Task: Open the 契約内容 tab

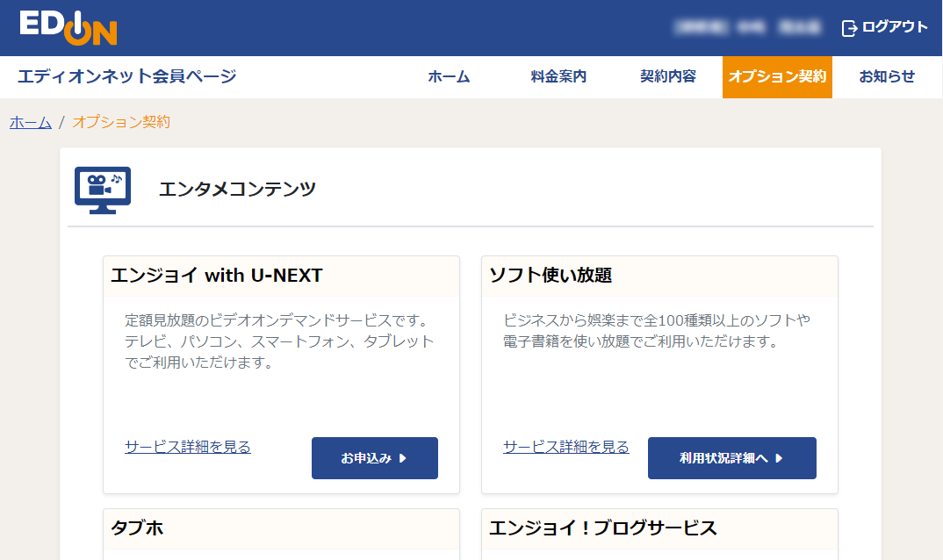Action: point(667,77)
